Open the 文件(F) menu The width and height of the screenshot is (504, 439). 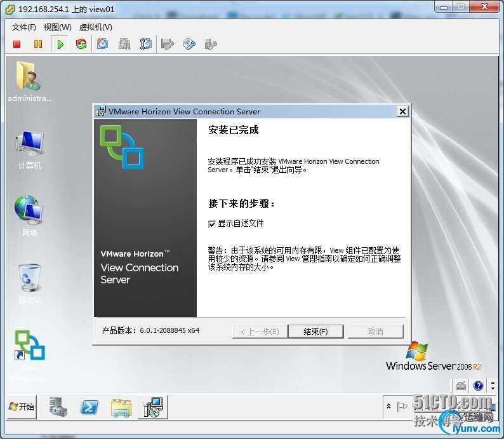tap(23, 27)
